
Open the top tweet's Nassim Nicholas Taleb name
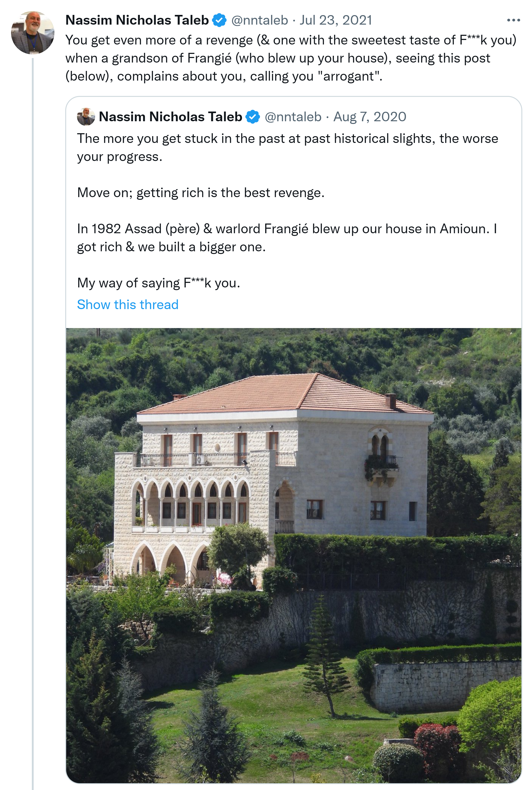137,20
